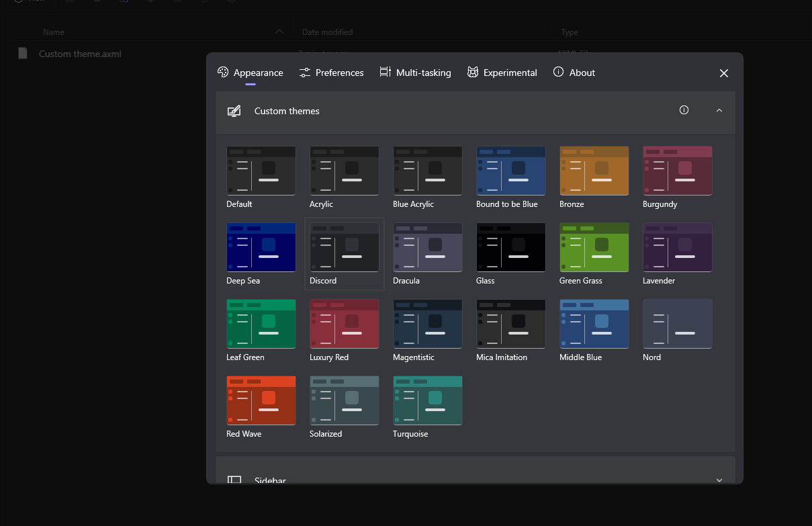Select the Burgundy theme swatch
Screen dimensions: 812x526
677,171
